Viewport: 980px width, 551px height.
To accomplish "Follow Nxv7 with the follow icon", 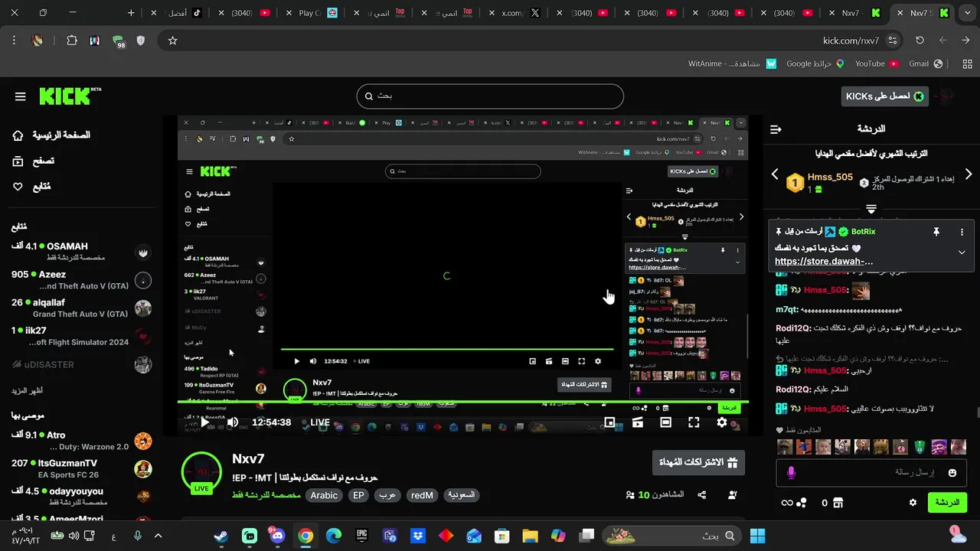I will click(x=732, y=495).
